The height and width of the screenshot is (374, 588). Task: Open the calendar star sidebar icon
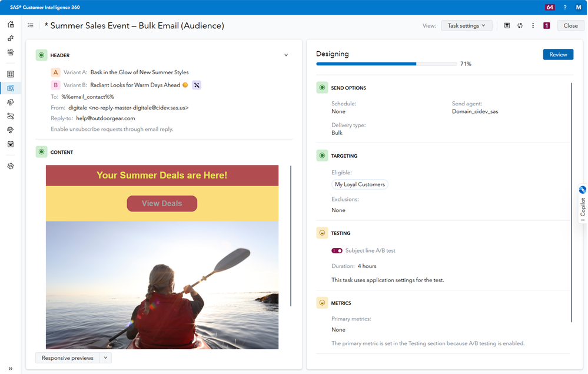coord(11,144)
